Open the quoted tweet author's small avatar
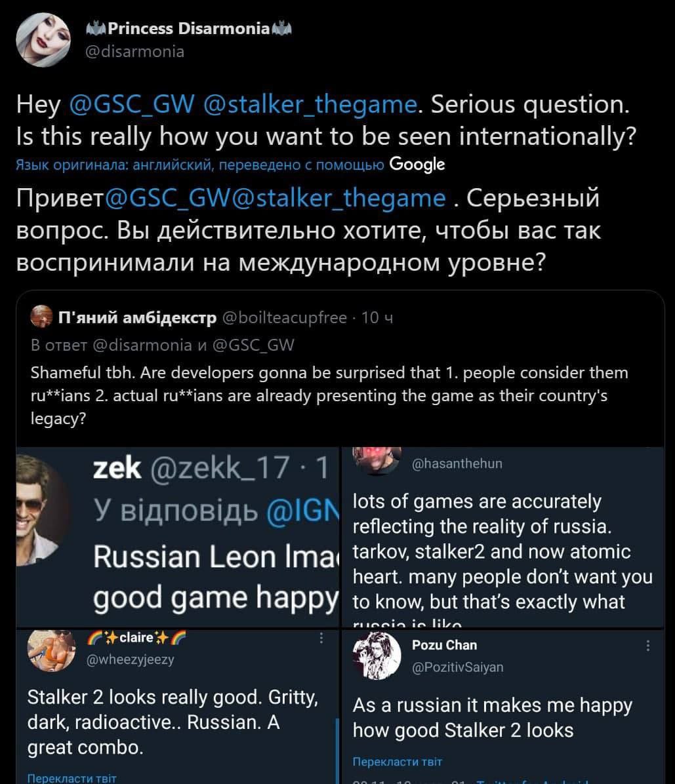The height and width of the screenshot is (784, 675). coord(42,317)
